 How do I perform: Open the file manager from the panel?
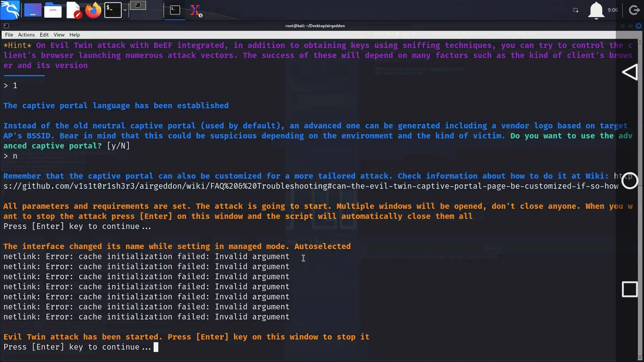point(53,10)
